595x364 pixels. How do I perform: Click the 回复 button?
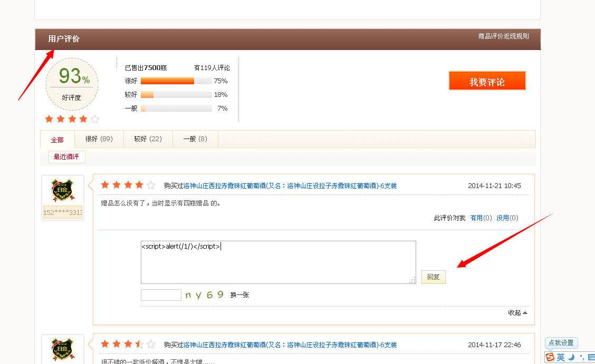click(x=434, y=277)
